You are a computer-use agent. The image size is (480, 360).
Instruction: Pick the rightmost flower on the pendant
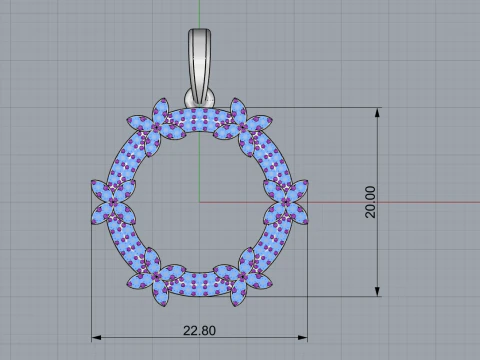coord(286,202)
